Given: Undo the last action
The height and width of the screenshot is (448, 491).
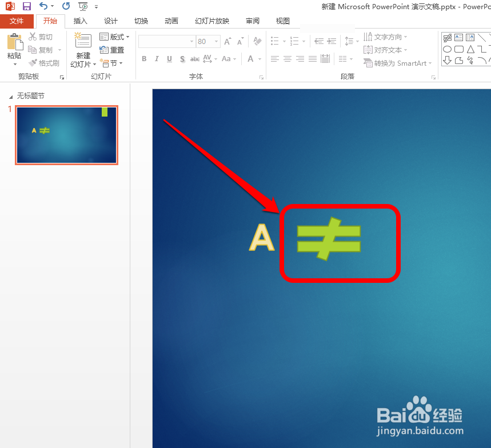Looking at the screenshot, I should click(x=43, y=6).
